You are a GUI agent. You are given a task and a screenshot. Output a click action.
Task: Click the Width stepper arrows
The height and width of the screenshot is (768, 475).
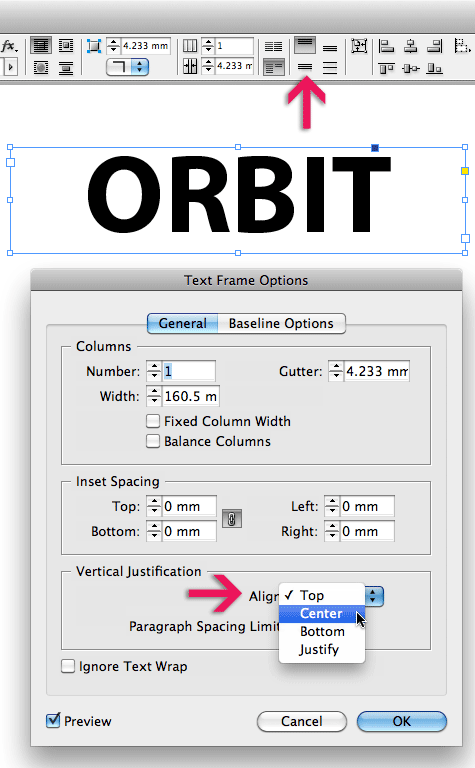point(154,396)
